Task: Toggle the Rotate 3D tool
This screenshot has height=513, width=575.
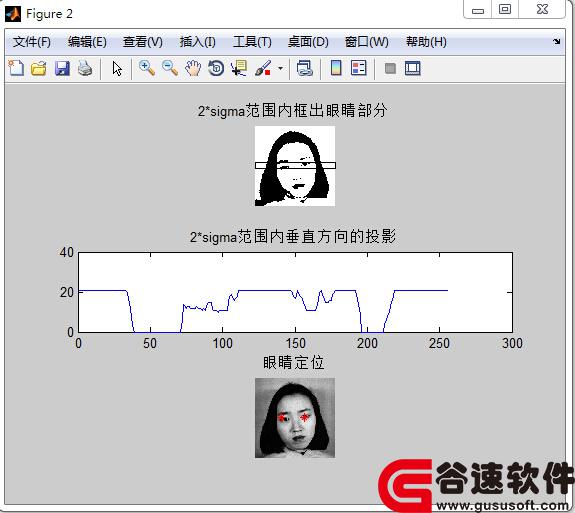Action: pyautogui.click(x=216, y=68)
